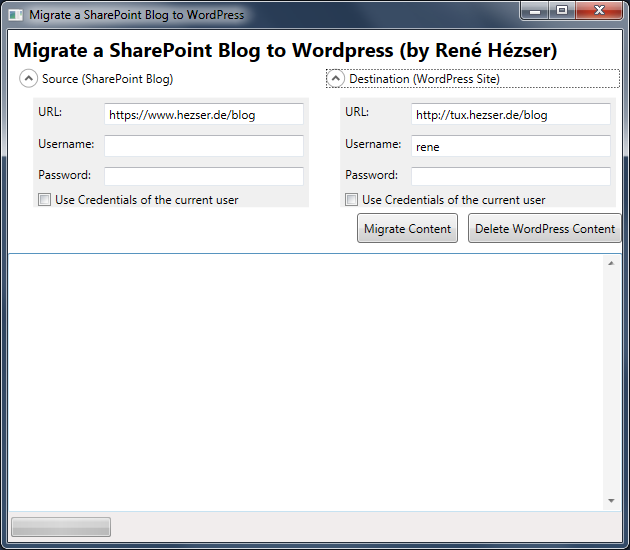Click the log area scrollbar down arrow
Screen dimensions: 630x550
coord(612,501)
